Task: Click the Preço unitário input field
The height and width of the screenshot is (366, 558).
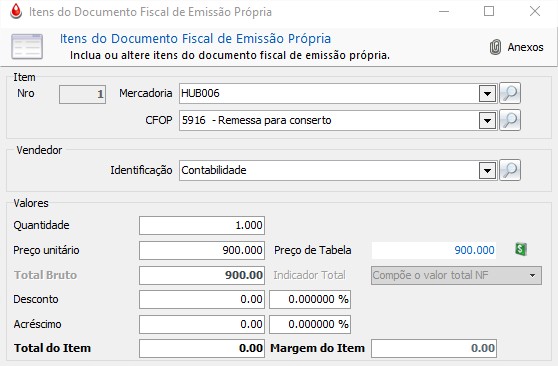Action: point(202,250)
